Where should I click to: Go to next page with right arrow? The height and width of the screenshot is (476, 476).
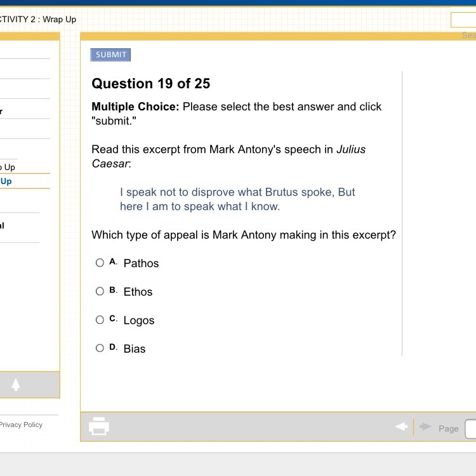425,426
